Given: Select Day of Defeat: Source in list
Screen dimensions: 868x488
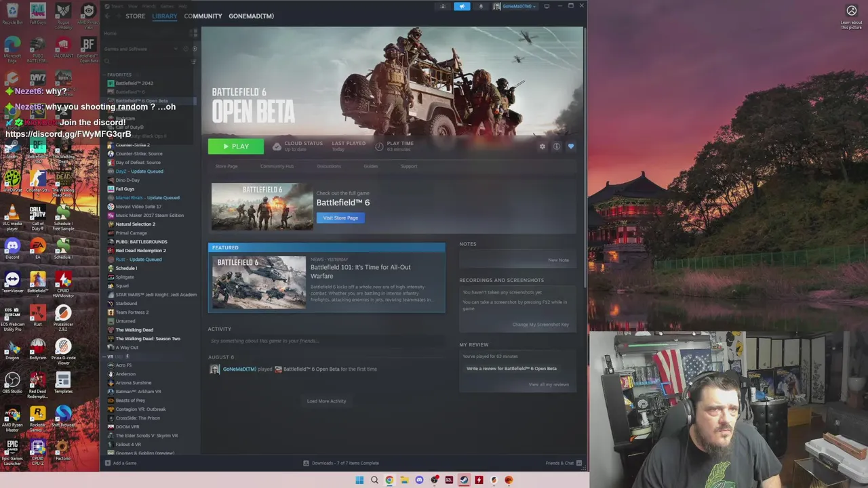Looking at the screenshot, I should pos(138,163).
